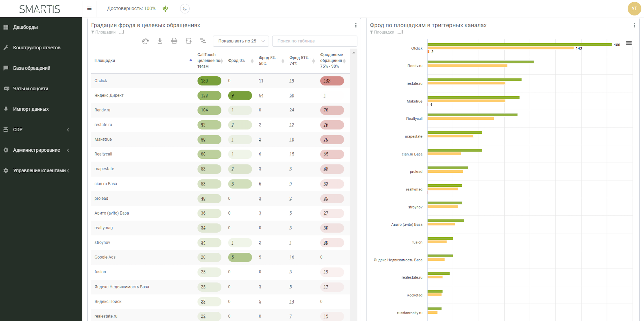Image resolution: width=644 pixels, height=321 pixels.
Task: Open Конструктор отчетов in the sidebar
Action: coord(37,48)
